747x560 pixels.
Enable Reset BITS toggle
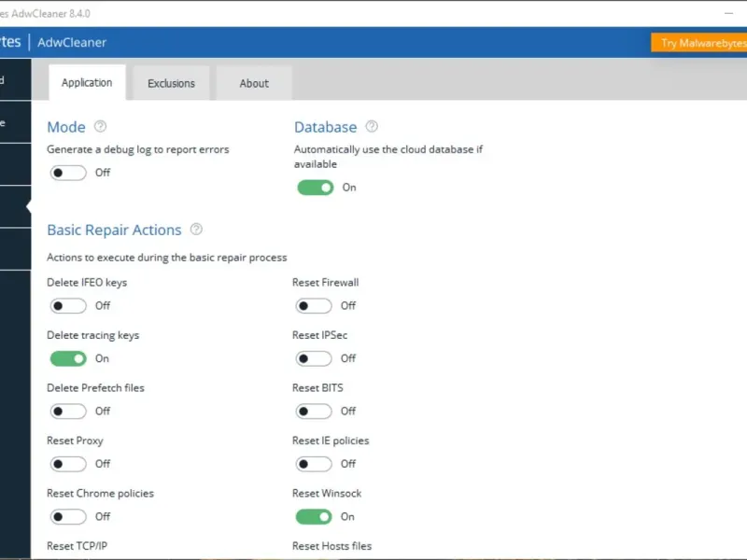click(314, 411)
